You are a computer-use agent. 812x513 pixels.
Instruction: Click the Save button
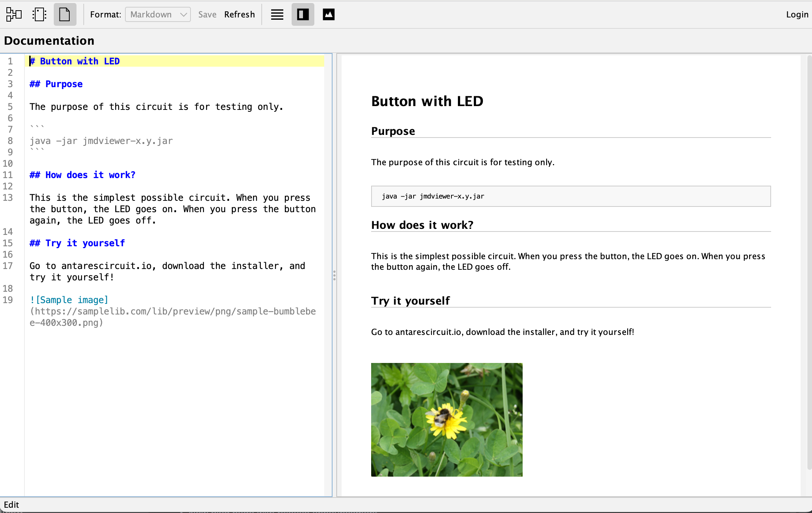click(207, 14)
